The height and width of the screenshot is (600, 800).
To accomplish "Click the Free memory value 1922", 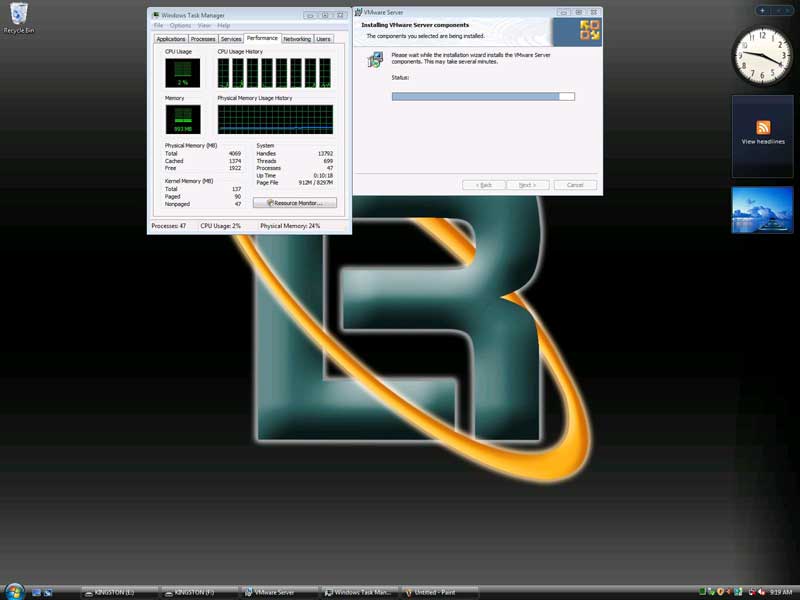I will (x=235, y=168).
